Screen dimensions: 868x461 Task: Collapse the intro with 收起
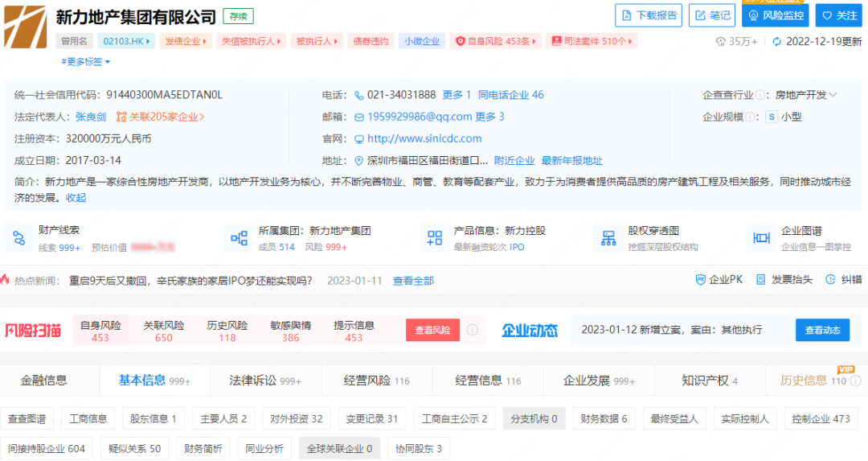[x=76, y=198]
